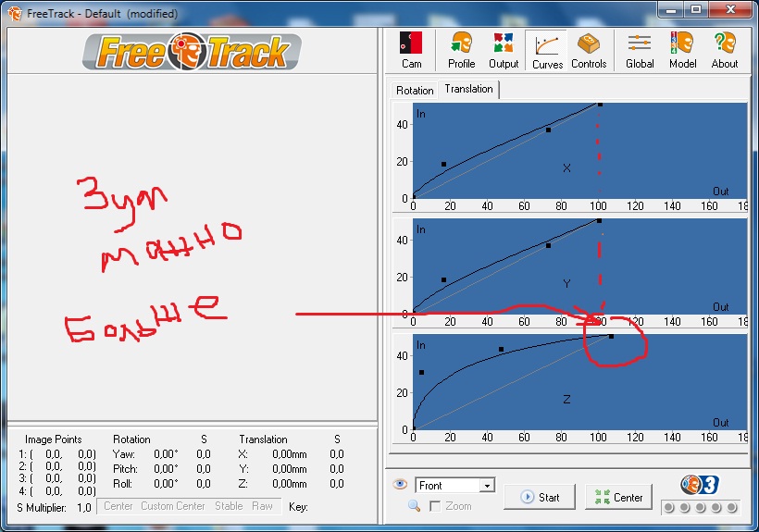759x532 pixels.
Task: Click the first status indicator light
Action: [669, 507]
